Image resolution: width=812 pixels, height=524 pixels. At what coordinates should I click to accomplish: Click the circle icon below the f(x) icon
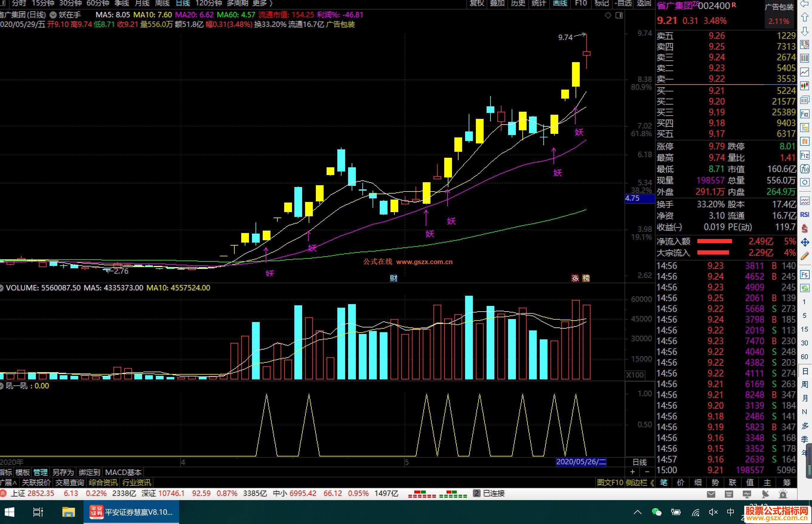[805, 182]
